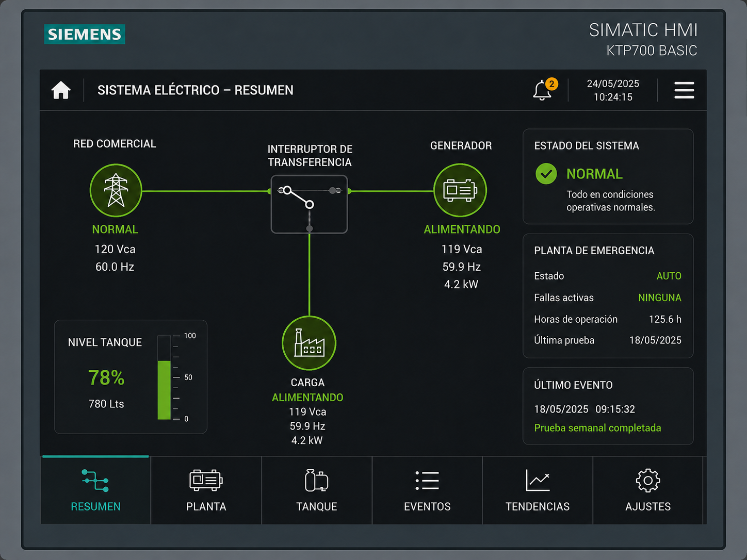Click the Resumen network diagram icon
This screenshot has height=560, width=747.
point(95,481)
